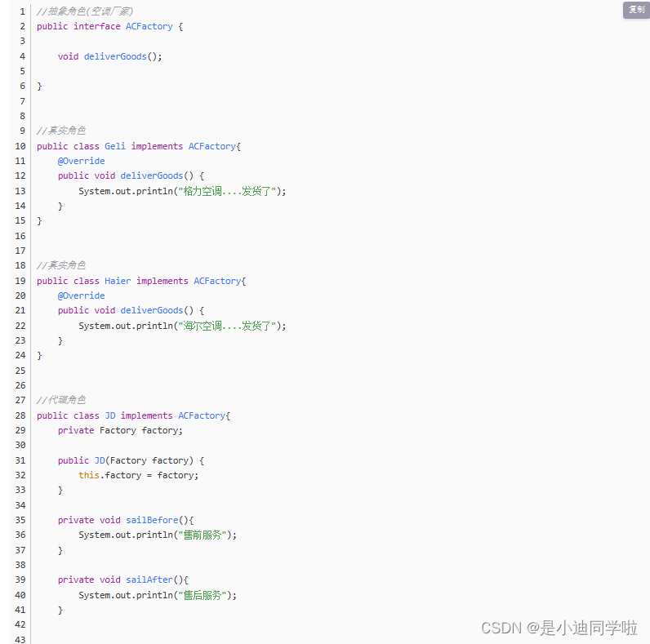Click line number 28 in the gutter
Viewport: 650px width, 644px height.
click(20, 415)
